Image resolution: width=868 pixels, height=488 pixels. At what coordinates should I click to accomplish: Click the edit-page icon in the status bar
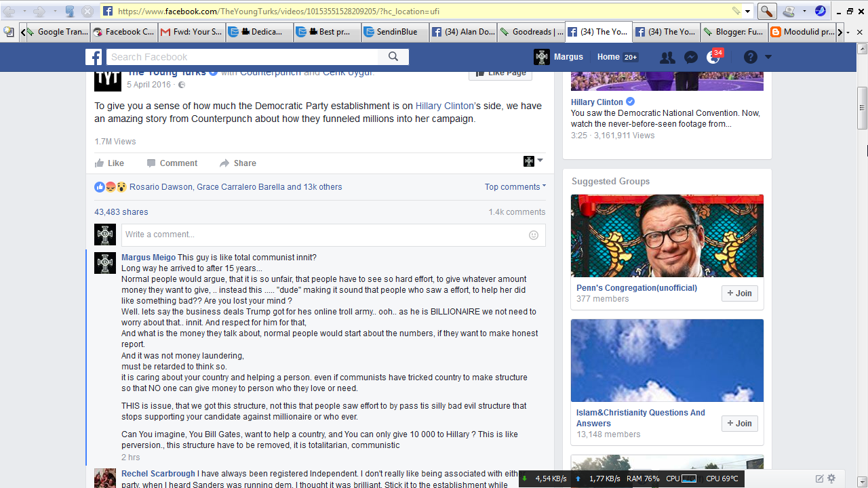[x=820, y=479]
